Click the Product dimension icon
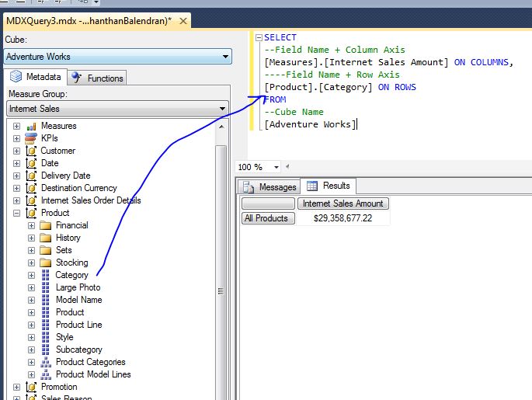532x400 pixels. click(31, 213)
